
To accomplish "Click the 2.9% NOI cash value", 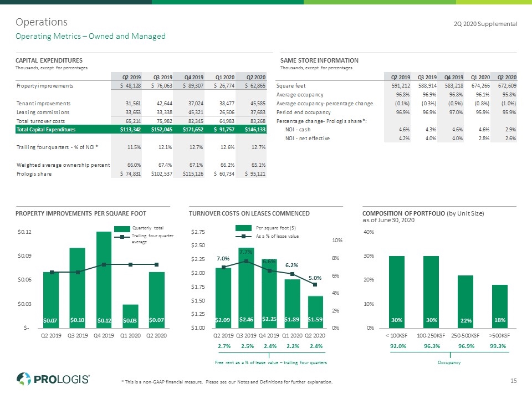I will coord(510,130).
